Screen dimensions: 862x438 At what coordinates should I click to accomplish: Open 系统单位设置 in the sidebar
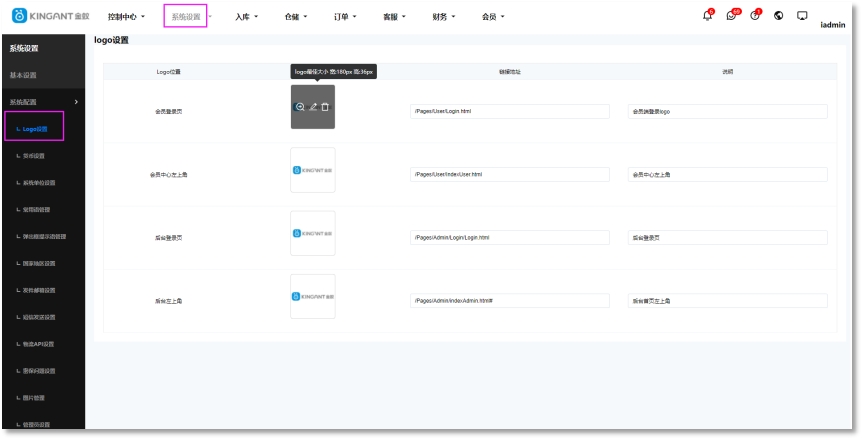tap(38, 183)
